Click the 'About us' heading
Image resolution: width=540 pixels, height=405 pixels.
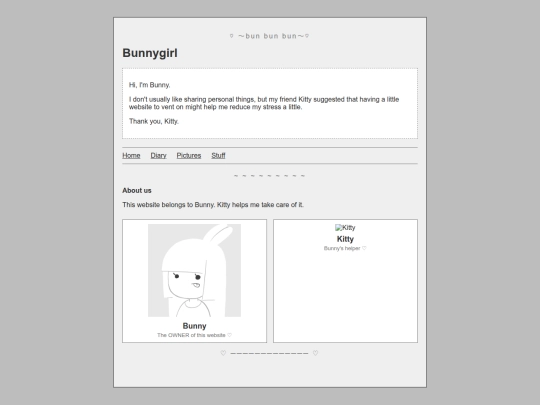click(x=137, y=190)
